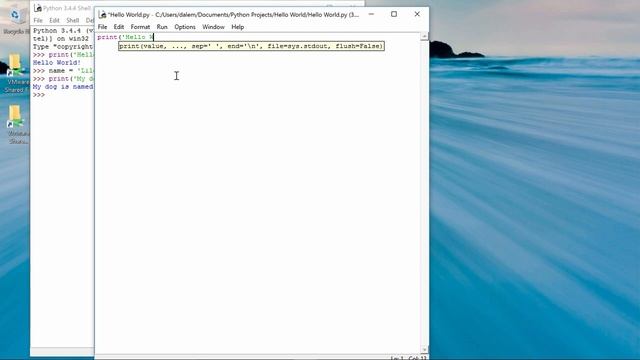640x360 pixels.
Task: Select the VMware Shared Folders desktop shortcut
Action: point(15,73)
